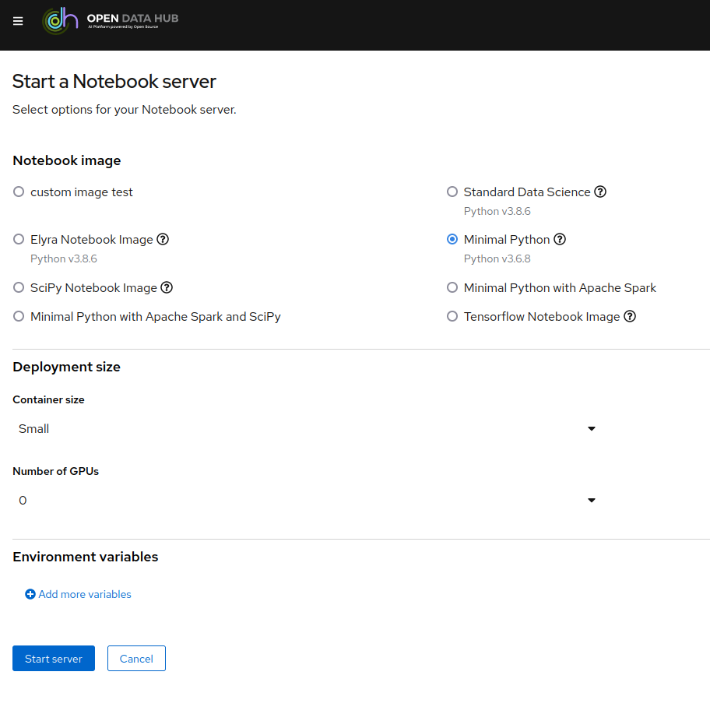Click the Start a Notebook server heading
This screenshot has width=710, height=728.
(114, 81)
